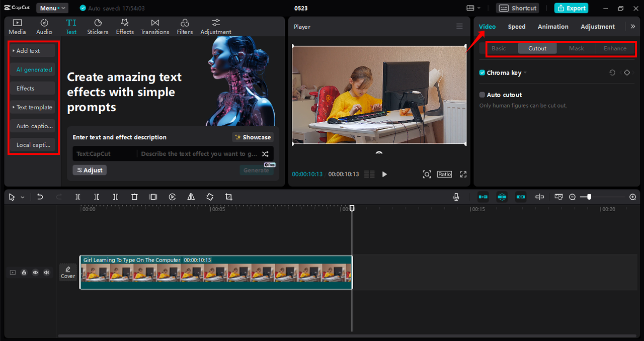Image resolution: width=644 pixels, height=341 pixels.
Task: Open Auto captions in text sidebar
Action: [x=33, y=126]
